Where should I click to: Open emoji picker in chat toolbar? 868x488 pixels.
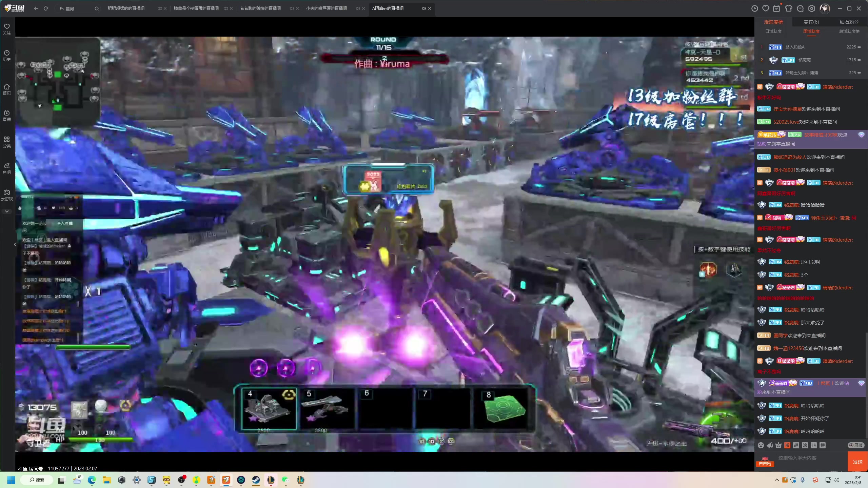(x=761, y=445)
